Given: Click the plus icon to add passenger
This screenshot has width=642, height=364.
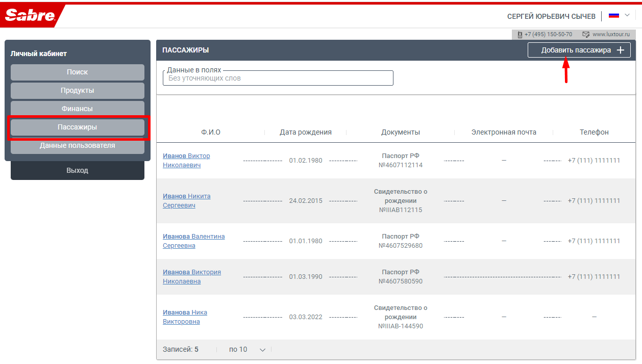Looking at the screenshot, I should click(x=621, y=50).
